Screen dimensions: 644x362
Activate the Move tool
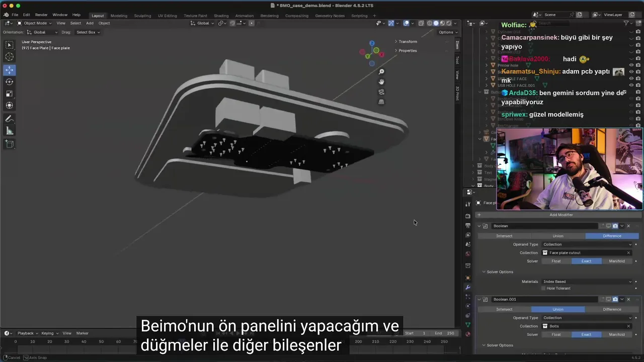click(9, 70)
